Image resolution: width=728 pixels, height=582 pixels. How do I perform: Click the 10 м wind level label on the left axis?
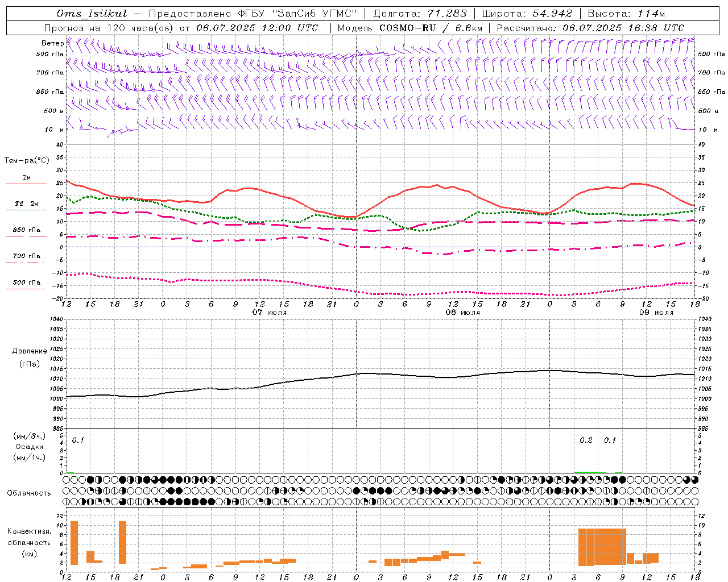[54, 130]
